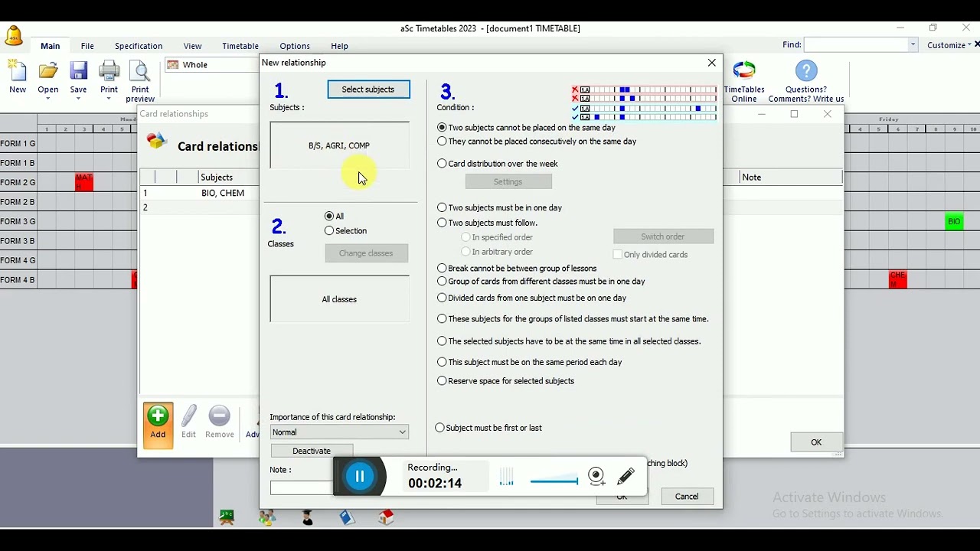Screen dimensions: 980x551
Task: Select 'Reserve space for selected subjects'
Action: 442,381
